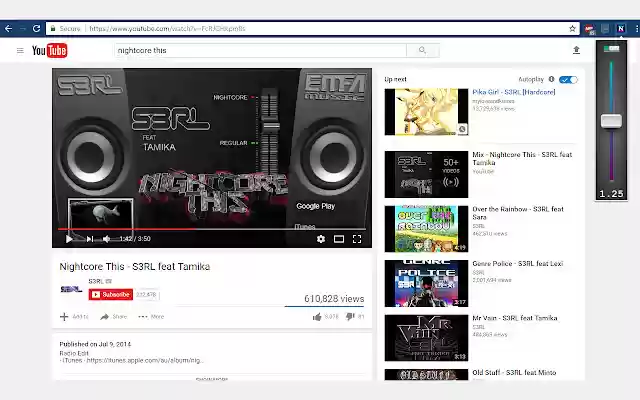Skip to the next video

(90, 239)
